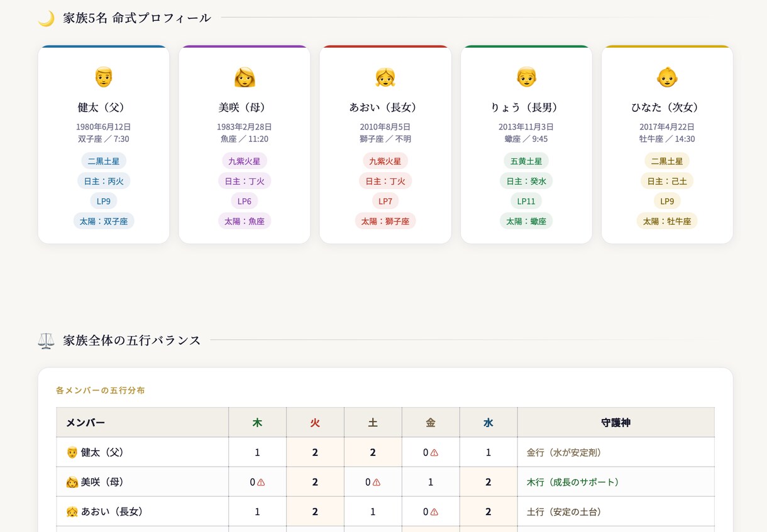Screen dimensions: 767x532
Task: Click warning icon in 美咲 土 cell
Action: click(x=377, y=482)
